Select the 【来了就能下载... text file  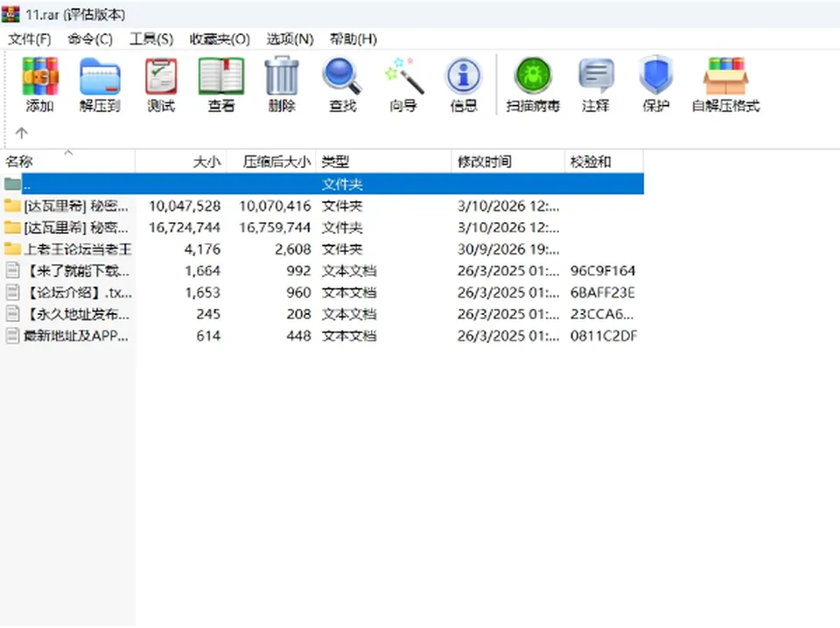323,271
